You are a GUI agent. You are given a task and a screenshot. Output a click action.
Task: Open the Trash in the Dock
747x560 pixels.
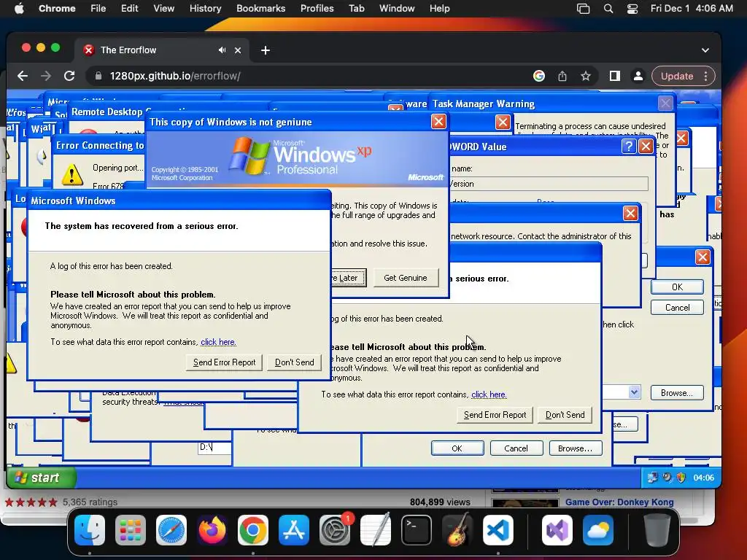[657, 530]
